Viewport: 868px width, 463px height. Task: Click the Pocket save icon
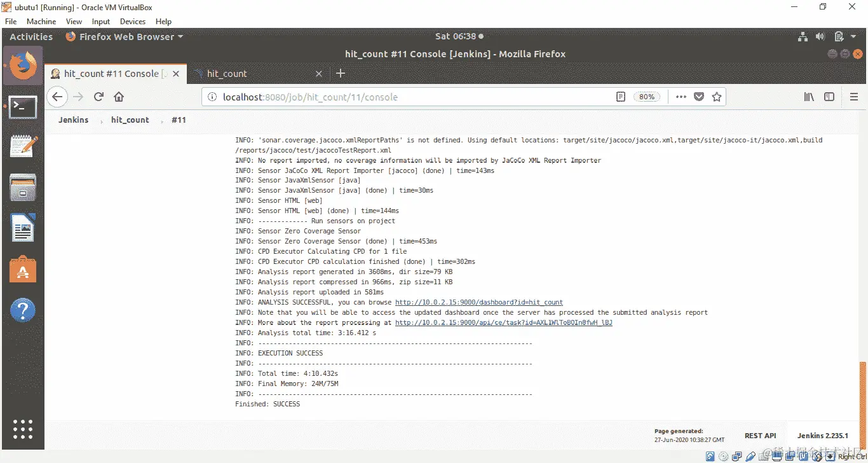click(698, 97)
